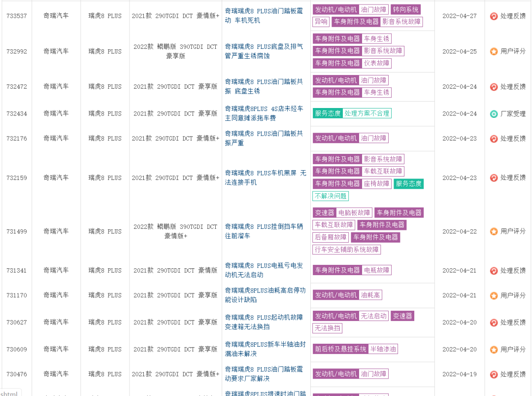Click the 用户评分 star icon for complaint 732992

coord(494,51)
